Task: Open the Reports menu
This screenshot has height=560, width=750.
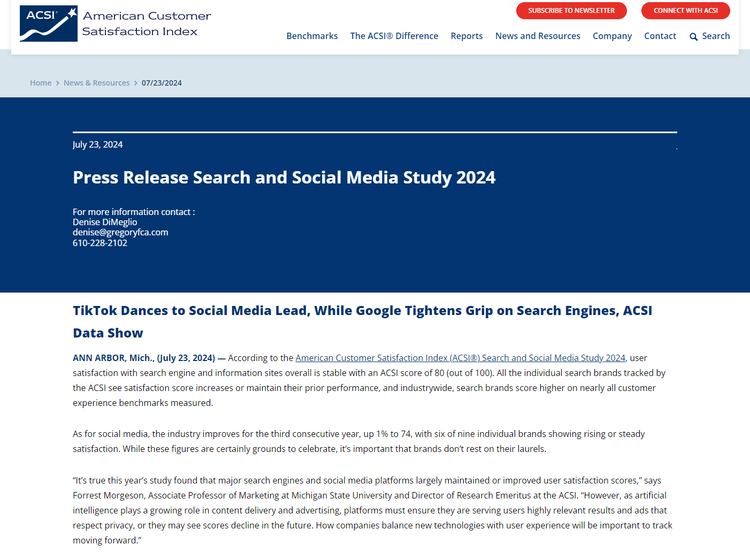Action: (x=466, y=36)
